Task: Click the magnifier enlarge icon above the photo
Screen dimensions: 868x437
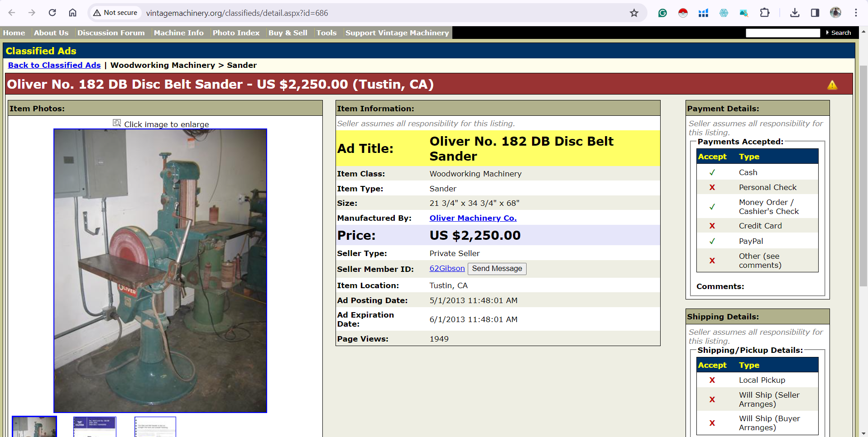Action: coord(117,123)
